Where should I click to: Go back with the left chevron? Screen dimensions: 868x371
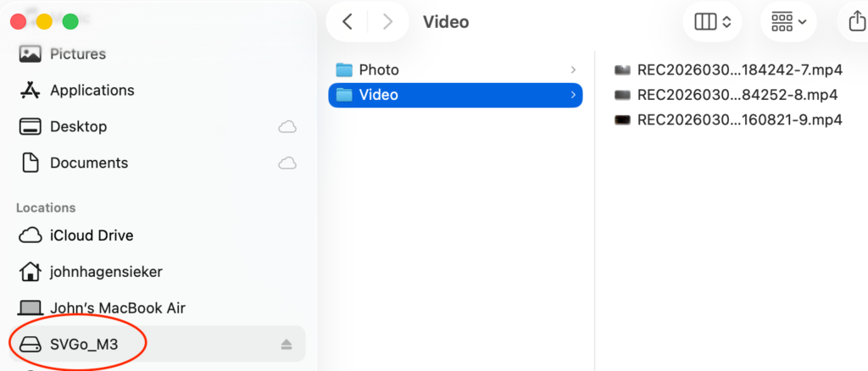(348, 22)
